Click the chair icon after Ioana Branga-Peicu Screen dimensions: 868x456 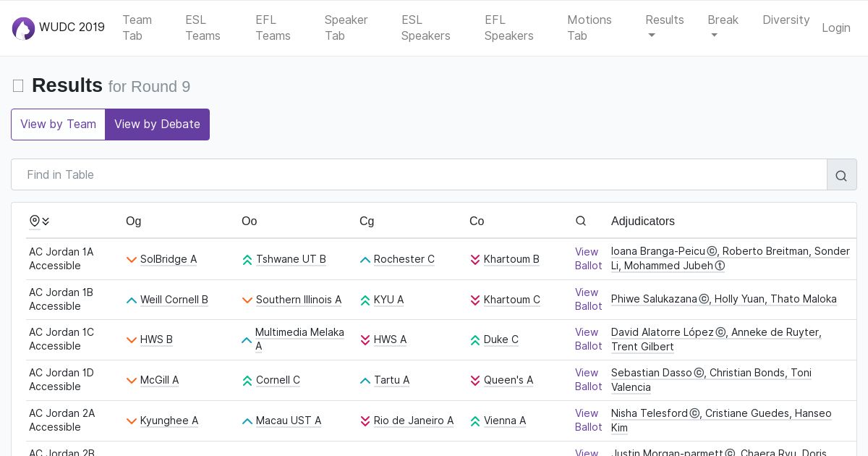click(712, 252)
